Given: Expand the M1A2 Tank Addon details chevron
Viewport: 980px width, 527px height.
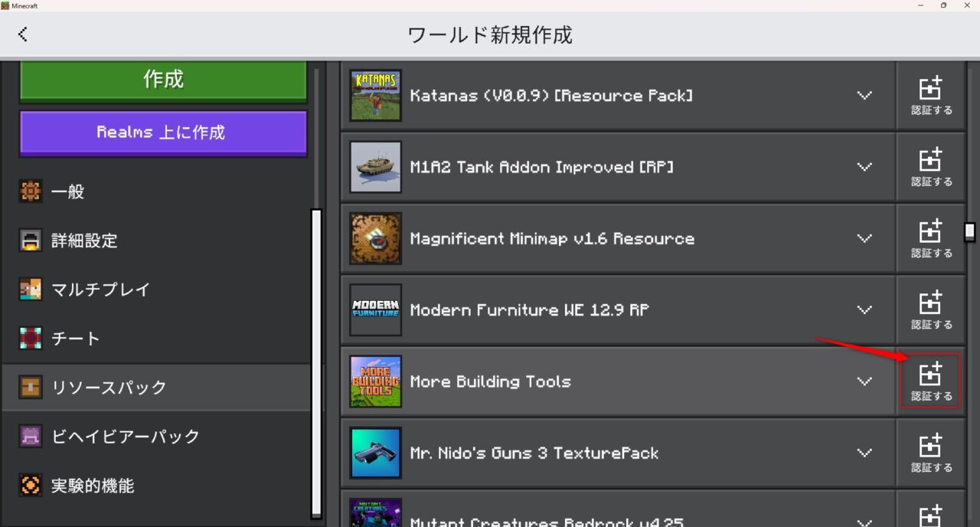Looking at the screenshot, I should [x=864, y=167].
